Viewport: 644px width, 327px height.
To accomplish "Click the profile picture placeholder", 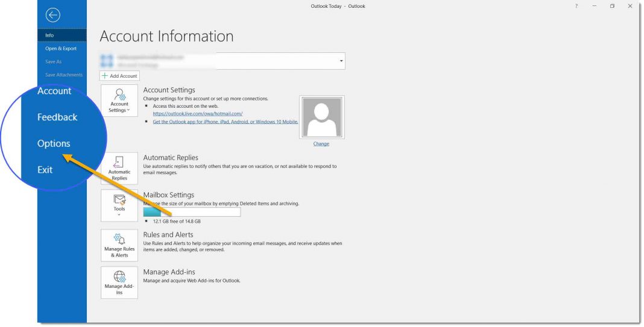I will (x=321, y=117).
